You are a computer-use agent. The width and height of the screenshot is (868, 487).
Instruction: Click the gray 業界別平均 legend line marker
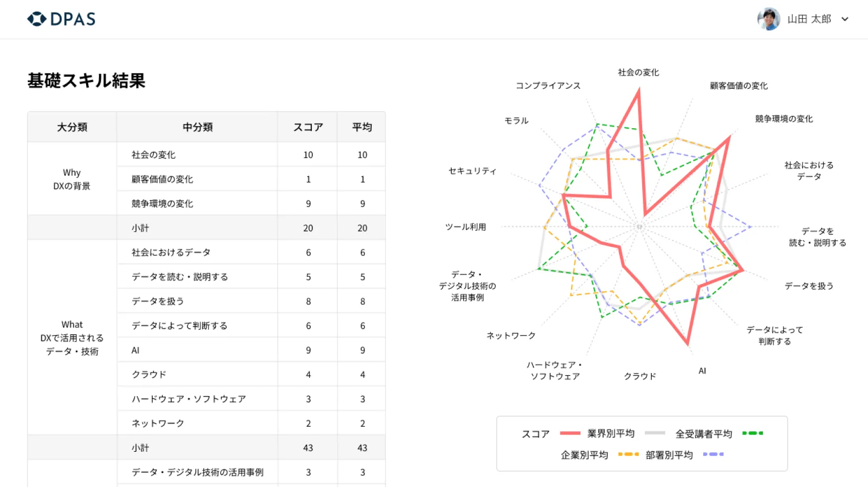coord(655,433)
